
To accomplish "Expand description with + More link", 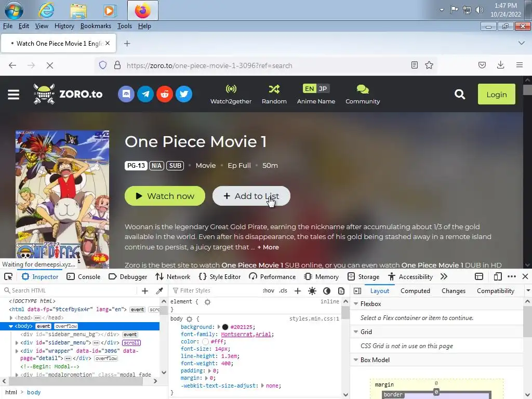I will point(268,247).
